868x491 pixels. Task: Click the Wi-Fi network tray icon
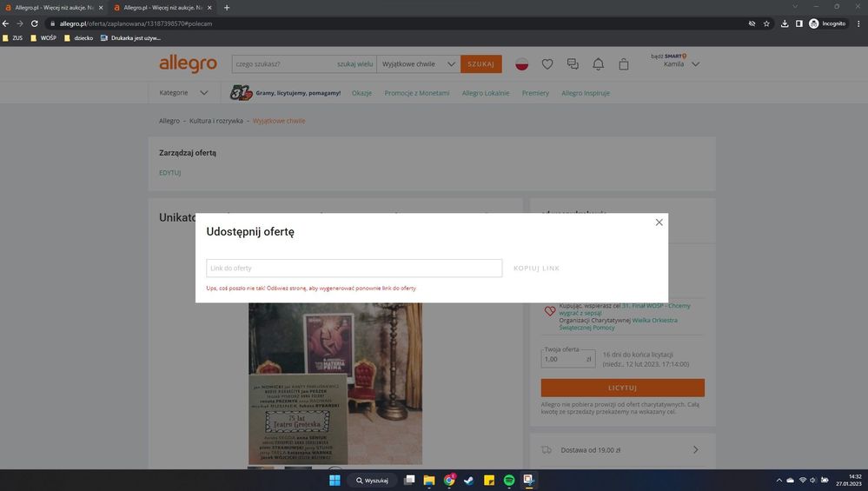[802, 480]
